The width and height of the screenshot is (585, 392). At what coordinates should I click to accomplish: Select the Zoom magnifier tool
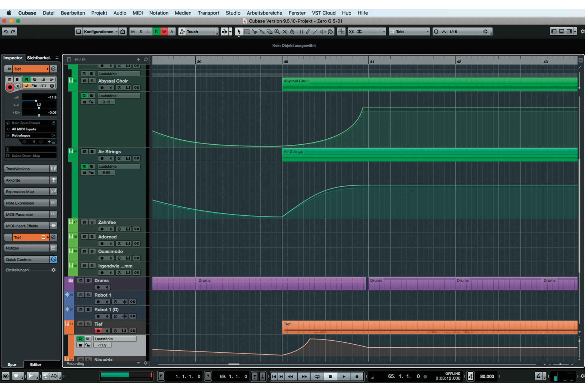tap(277, 32)
